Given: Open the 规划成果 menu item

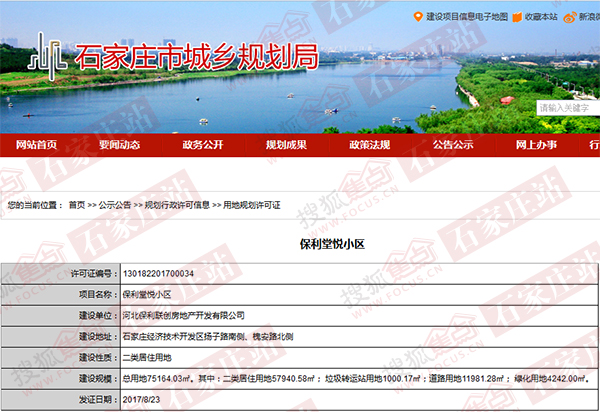Looking at the screenshot, I should point(286,145).
